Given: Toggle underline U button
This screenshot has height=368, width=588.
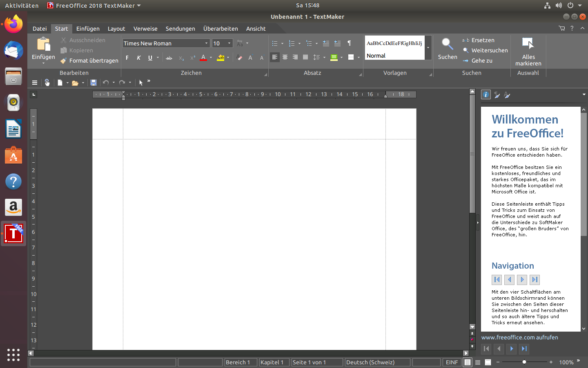Looking at the screenshot, I should coord(150,58).
